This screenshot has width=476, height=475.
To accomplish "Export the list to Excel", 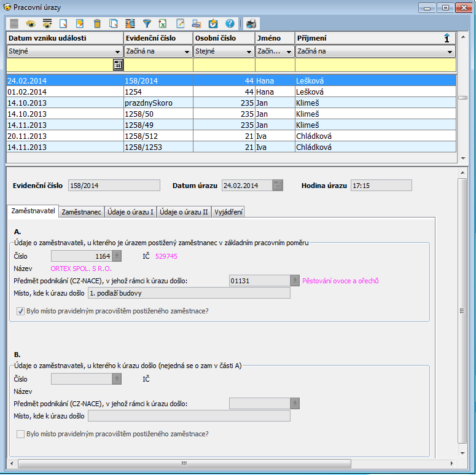I will click(x=163, y=24).
